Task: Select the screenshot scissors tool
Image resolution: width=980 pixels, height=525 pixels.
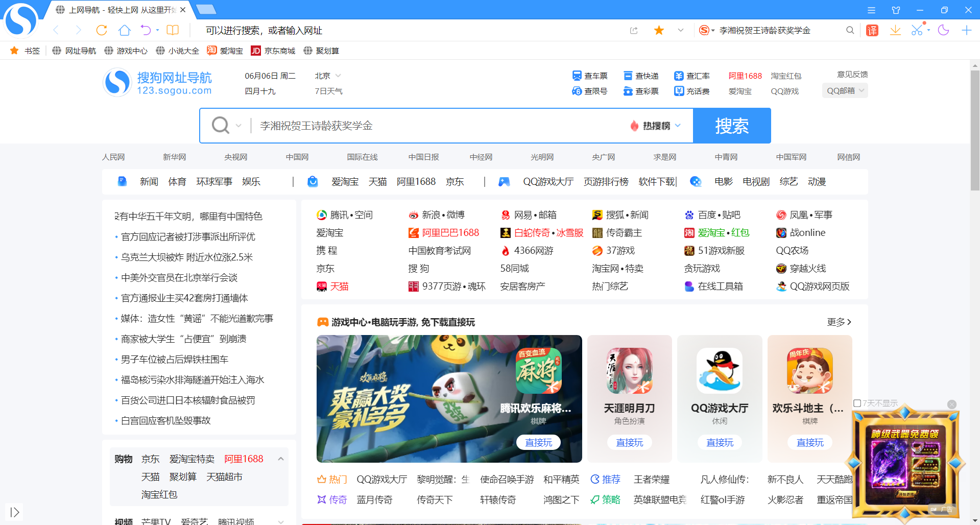Action: [x=917, y=30]
